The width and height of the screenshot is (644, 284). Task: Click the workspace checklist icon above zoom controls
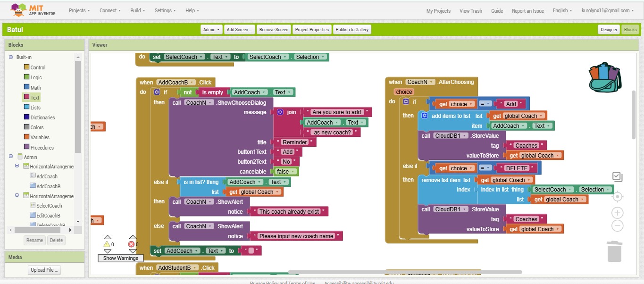tap(617, 177)
